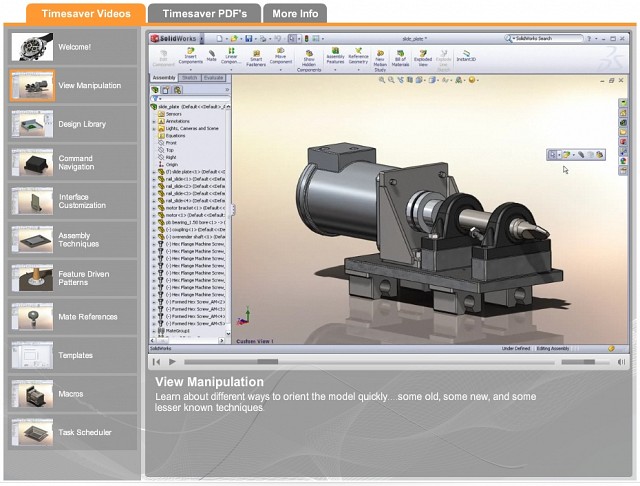Image resolution: width=640 pixels, height=486 pixels.
Task: Switch to the Assembly CommandManager tab
Action: click(x=164, y=78)
